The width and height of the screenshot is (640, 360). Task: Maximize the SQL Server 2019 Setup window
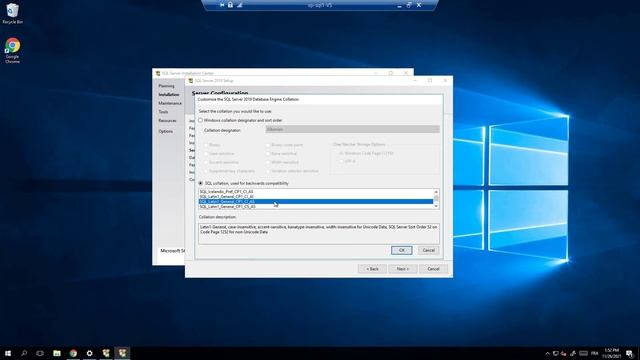coord(430,81)
